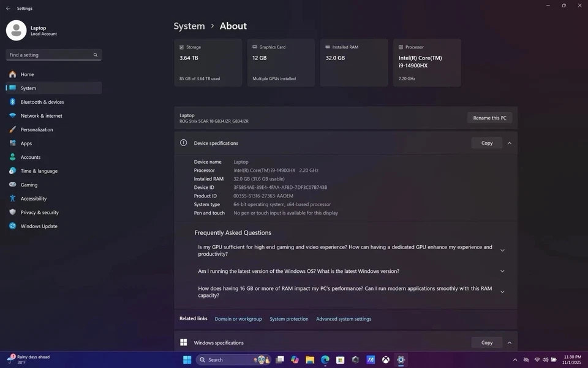
Task: Expand the 16 GB RAM FAQ question
Action: pos(502,292)
